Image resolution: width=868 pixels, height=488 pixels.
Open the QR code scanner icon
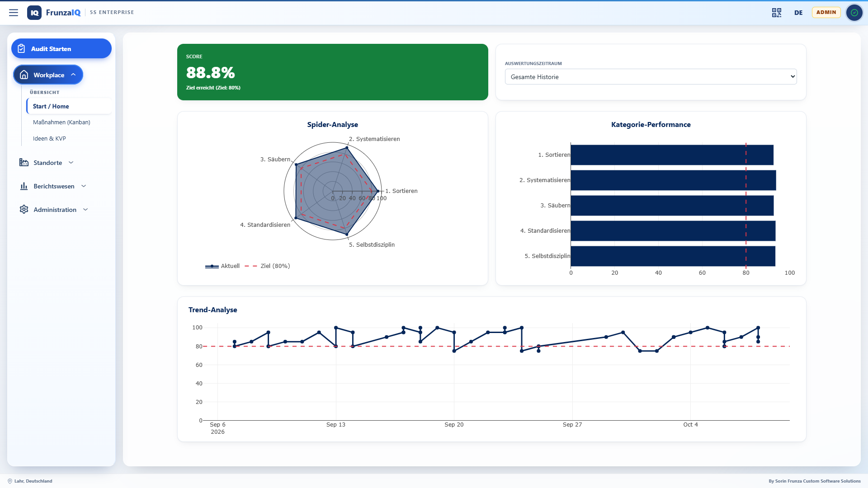pos(777,13)
